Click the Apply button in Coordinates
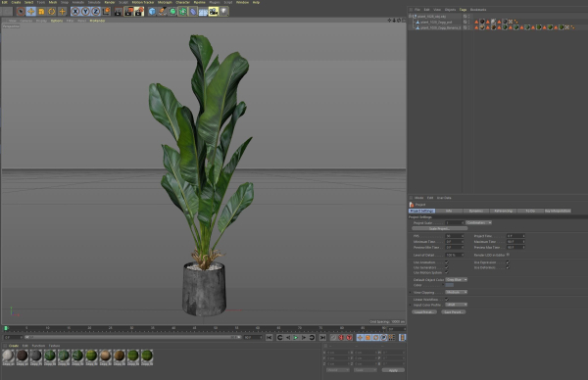This screenshot has width=588, height=380. tap(393, 370)
